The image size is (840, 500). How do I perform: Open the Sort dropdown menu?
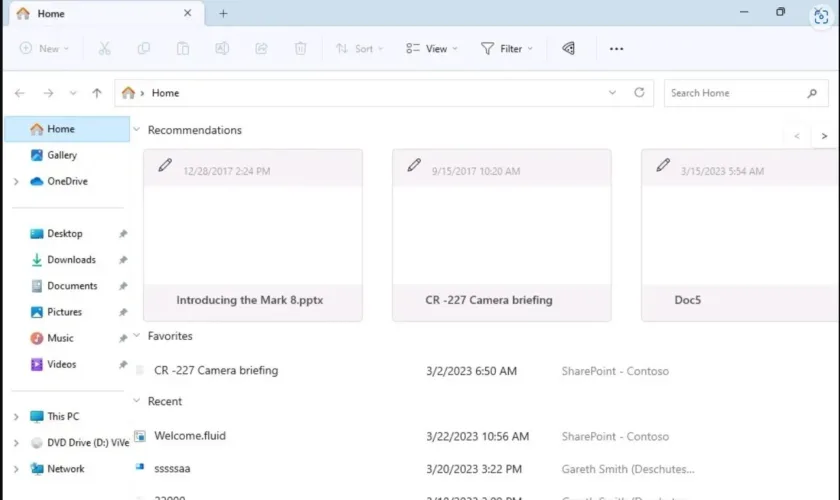(x=359, y=49)
